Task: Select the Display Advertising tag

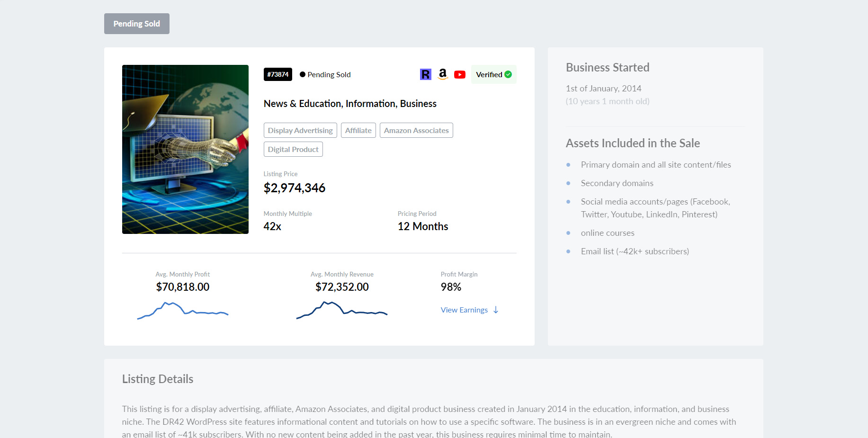Action: pos(300,130)
